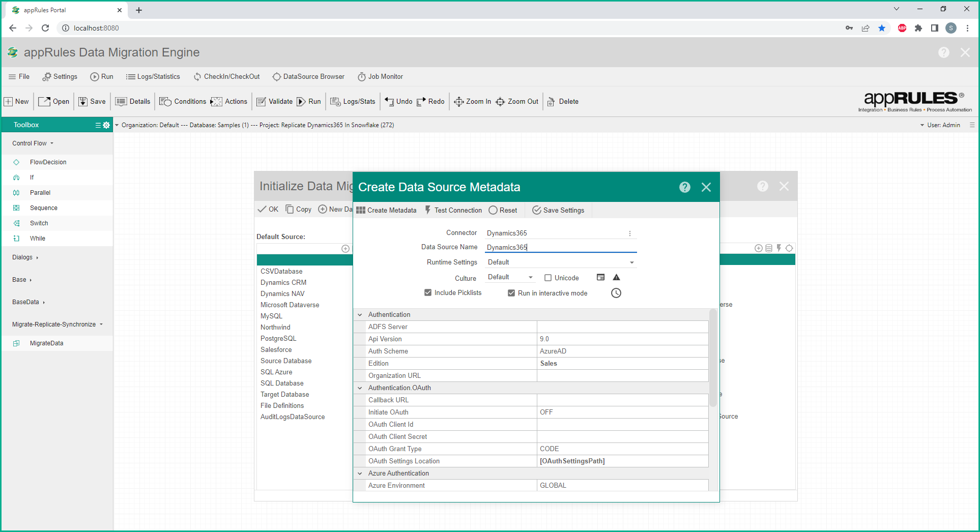
Task: Click the Organization URL value cell
Action: tap(622, 376)
